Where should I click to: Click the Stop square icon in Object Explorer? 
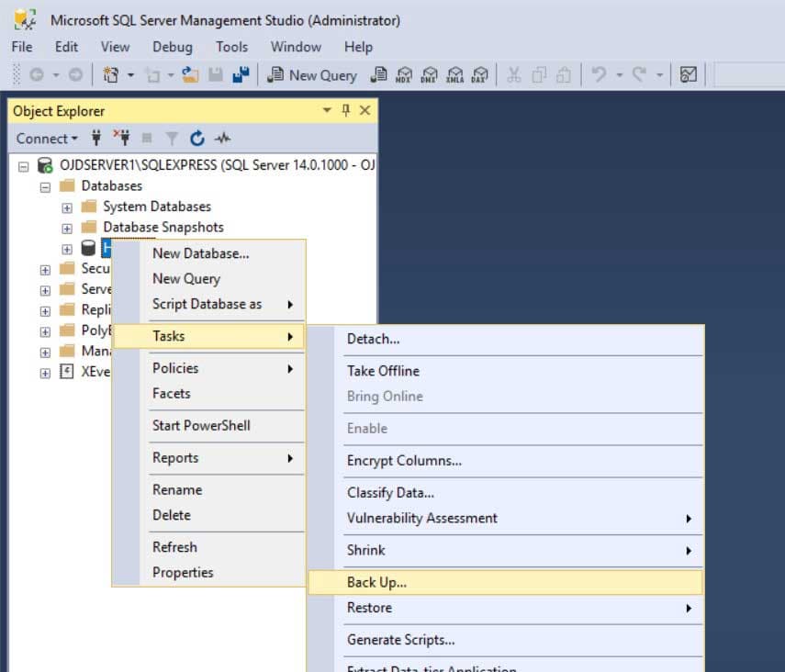click(x=147, y=138)
